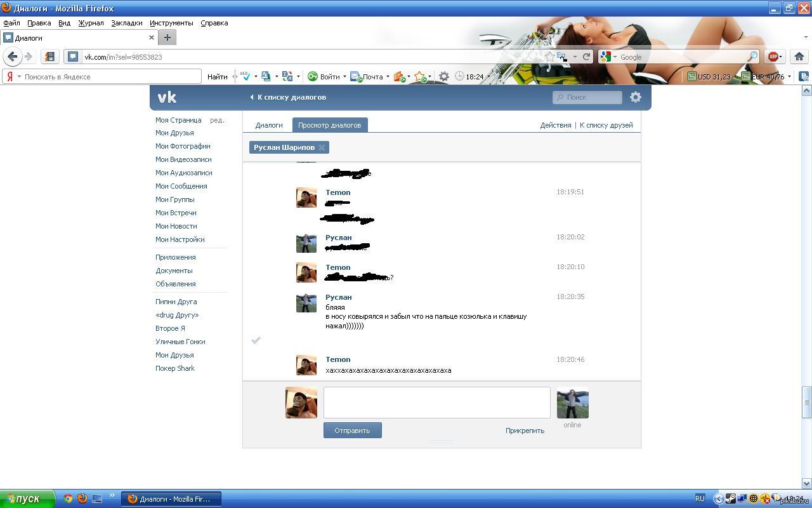Click the VK logo in header

[167, 97]
